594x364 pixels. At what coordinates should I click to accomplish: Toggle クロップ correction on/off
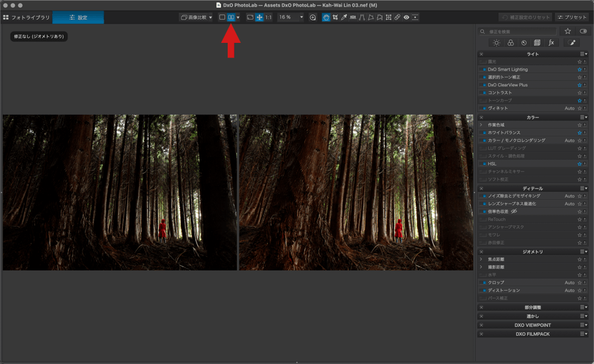click(x=483, y=283)
